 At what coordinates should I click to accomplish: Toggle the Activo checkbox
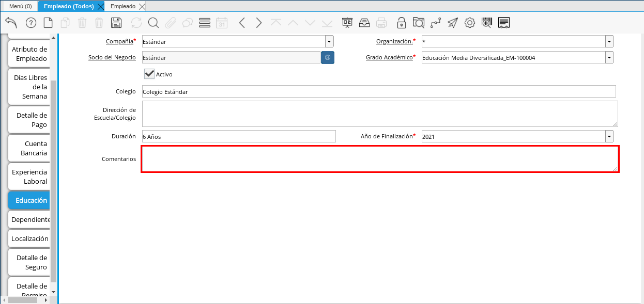coord(149,74)
